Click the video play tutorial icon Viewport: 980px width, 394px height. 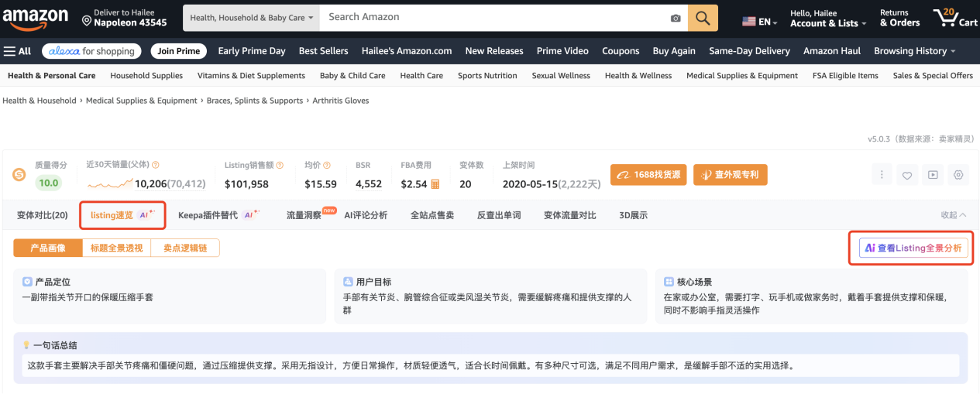(x=933, y=175)
